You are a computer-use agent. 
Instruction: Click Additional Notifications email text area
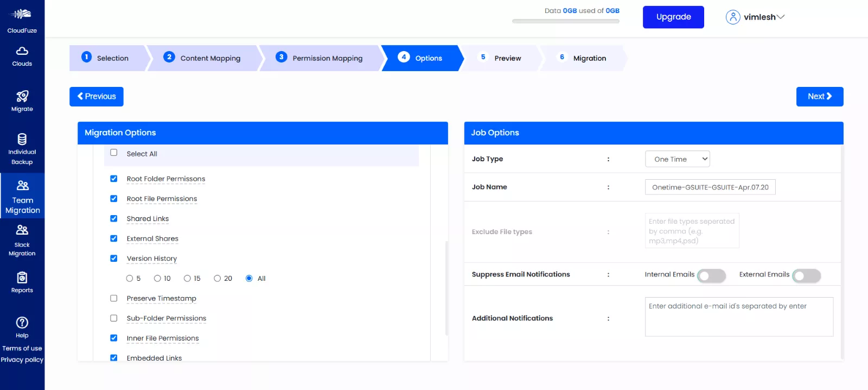[x=739, y=317]
